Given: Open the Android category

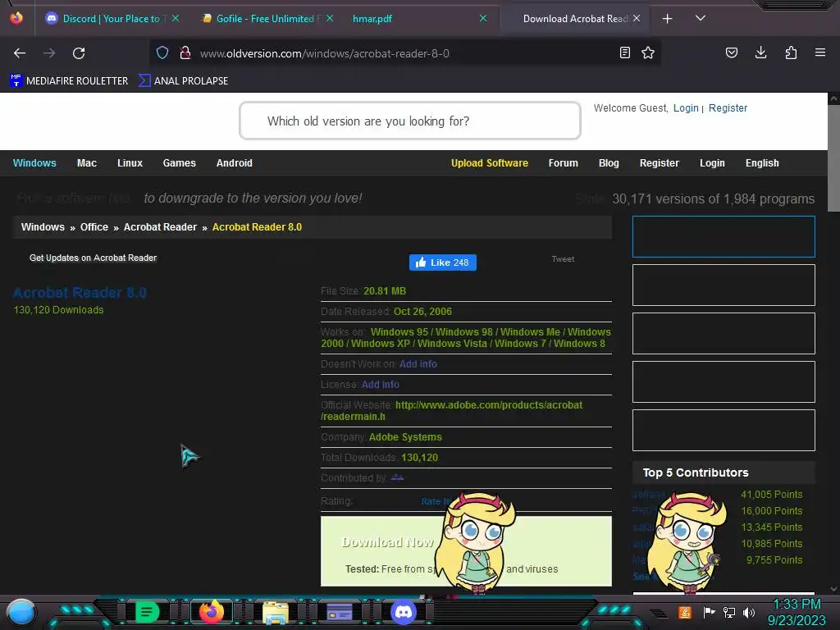Looking at the screenshot, I should point(234,163).
